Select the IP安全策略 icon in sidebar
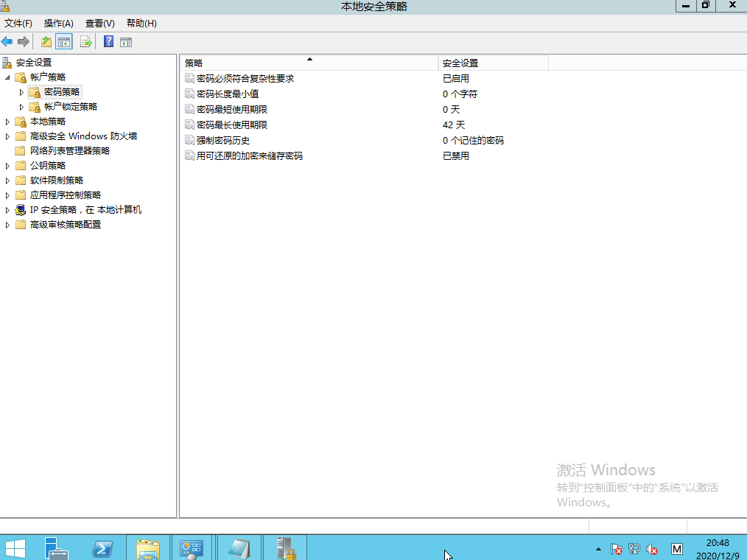747x560 pixels. click(x=20, y=209)
